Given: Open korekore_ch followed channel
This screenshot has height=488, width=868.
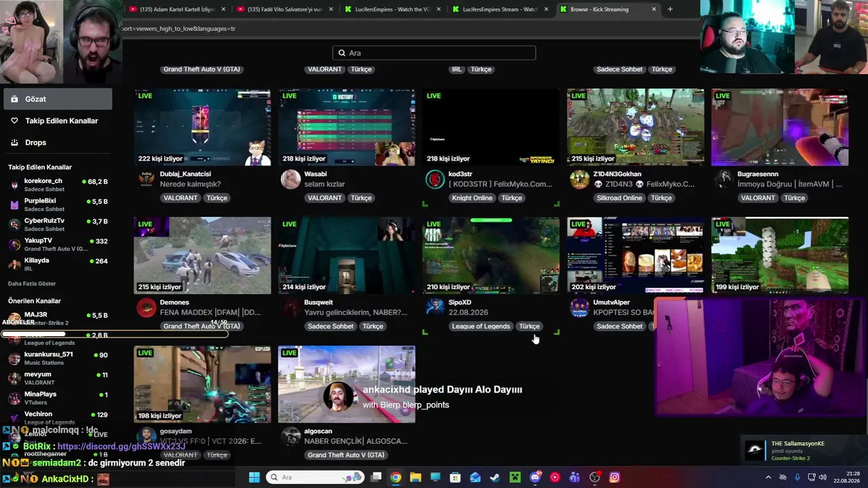Looking at the screenshot, I should (57, 184).
